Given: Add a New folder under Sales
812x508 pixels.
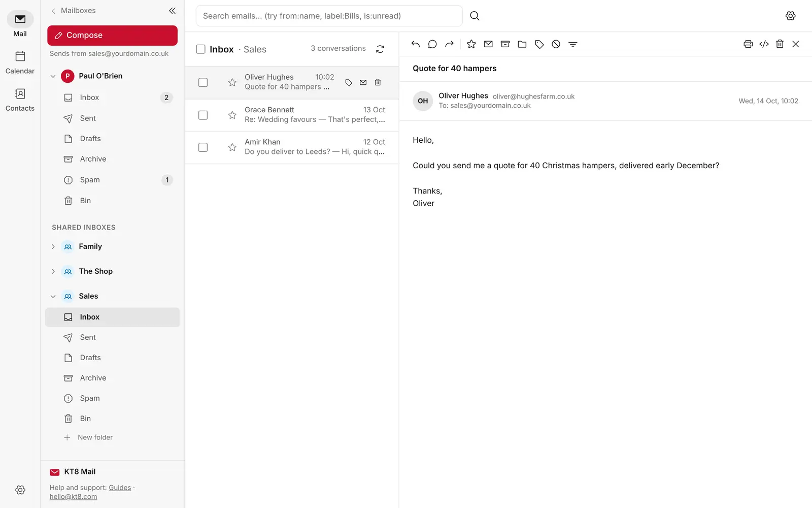Looking at the screenshot, I should [88, 437].
